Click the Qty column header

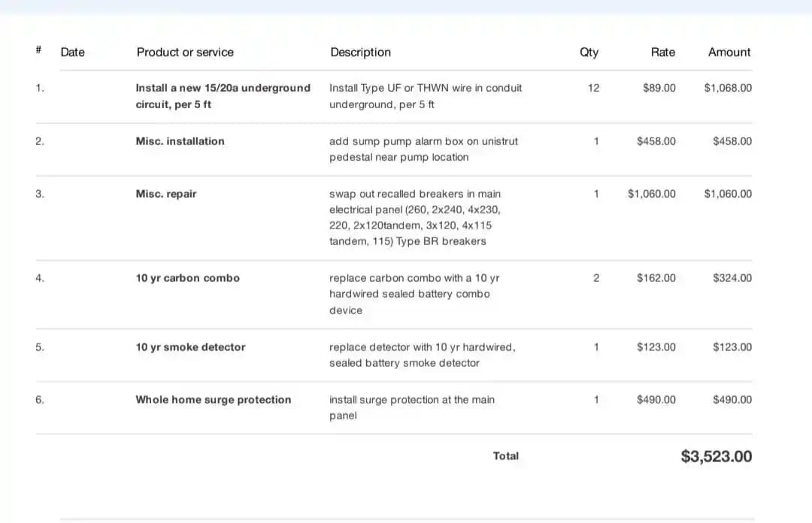pyautogui.click(x=589, y=53)
